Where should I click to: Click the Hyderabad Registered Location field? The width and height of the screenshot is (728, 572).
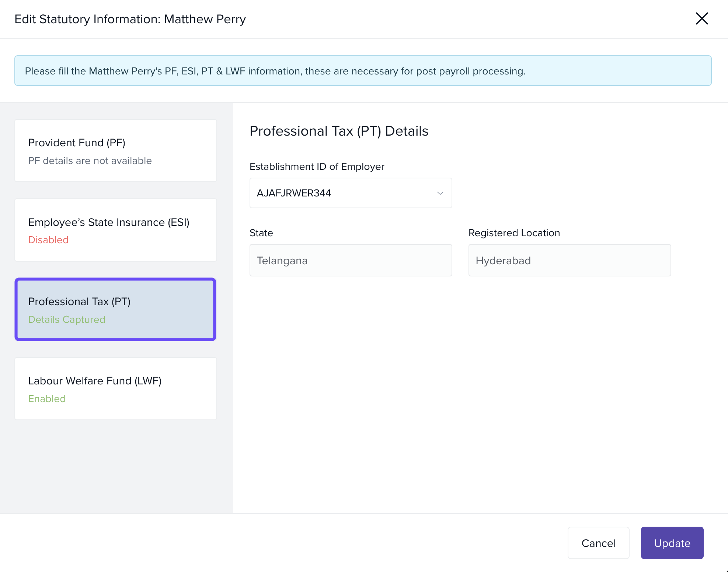[x=569, y=260]
